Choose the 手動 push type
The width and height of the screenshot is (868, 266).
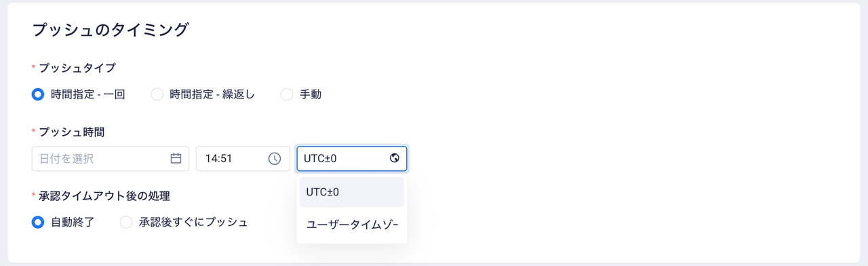[287, 94]
